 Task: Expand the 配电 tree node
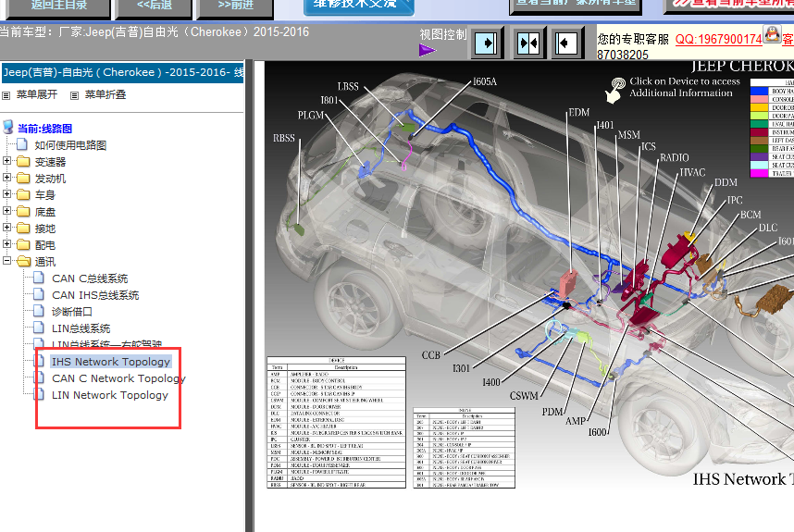coord(6,244)
